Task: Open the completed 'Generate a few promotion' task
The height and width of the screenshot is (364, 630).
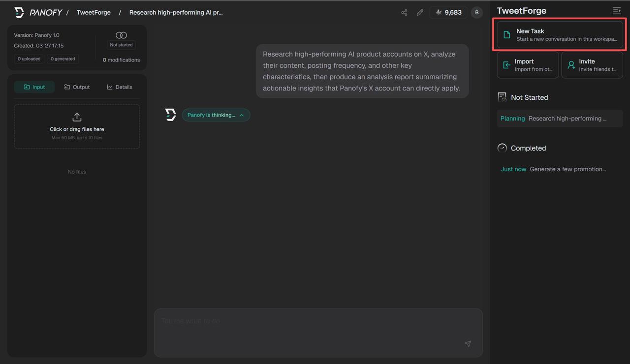Action: pos(560,169)
